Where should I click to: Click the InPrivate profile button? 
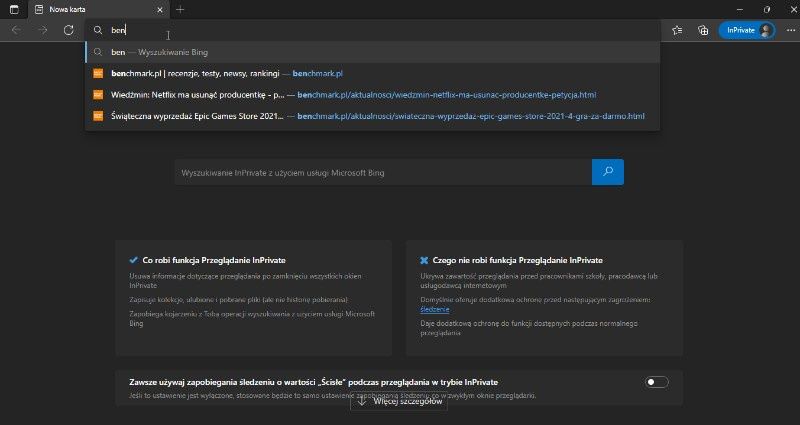tap(747, 30)
